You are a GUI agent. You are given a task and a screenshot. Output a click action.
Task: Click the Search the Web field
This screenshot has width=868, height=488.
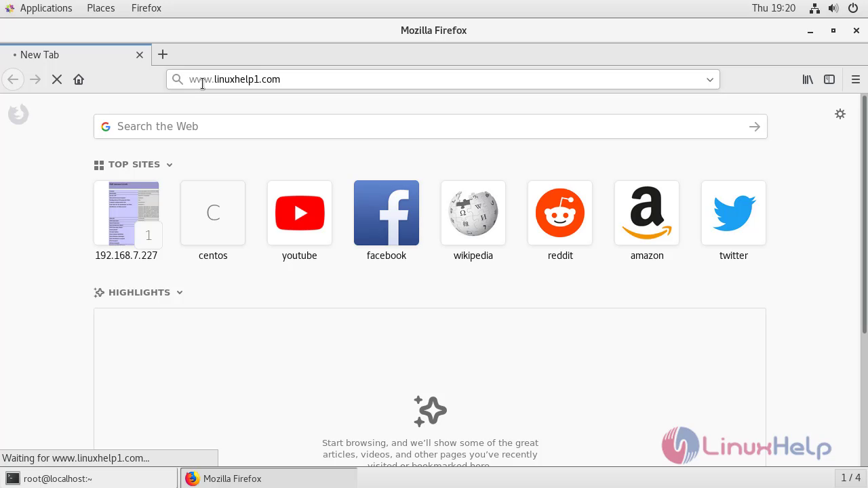(x=430, y=127)
